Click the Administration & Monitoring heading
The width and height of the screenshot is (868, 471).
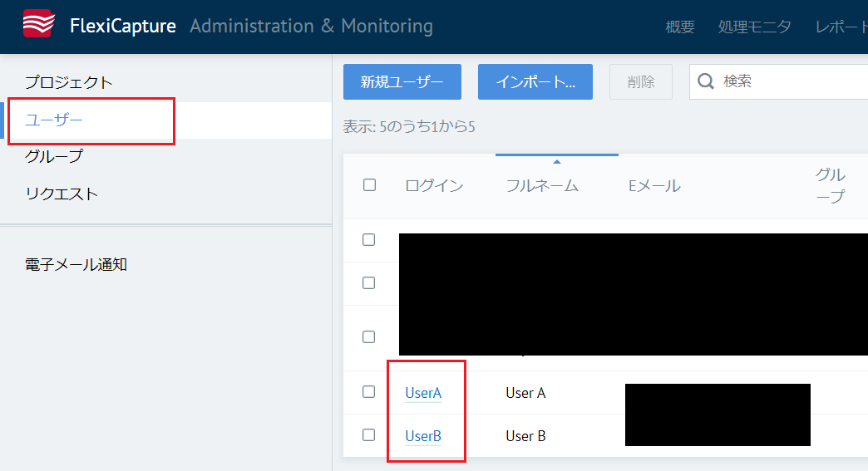pyautogui.click(x=311, y=26)
